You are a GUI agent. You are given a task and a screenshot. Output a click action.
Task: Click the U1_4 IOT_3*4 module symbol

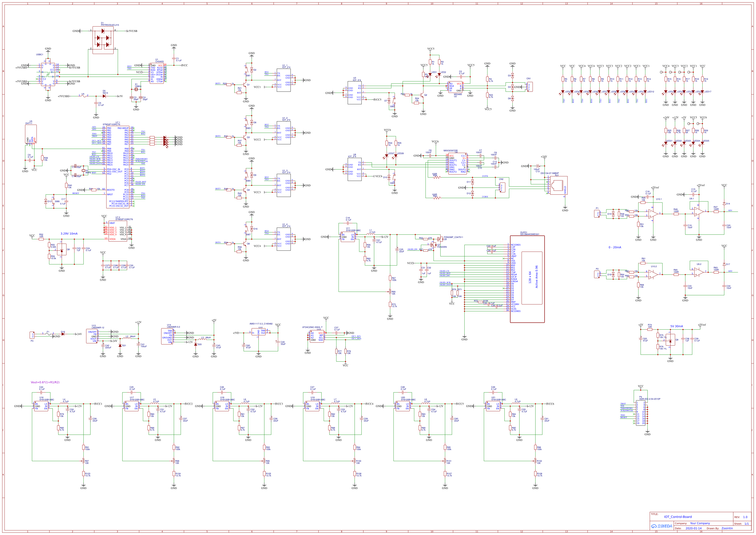(284, 239)
